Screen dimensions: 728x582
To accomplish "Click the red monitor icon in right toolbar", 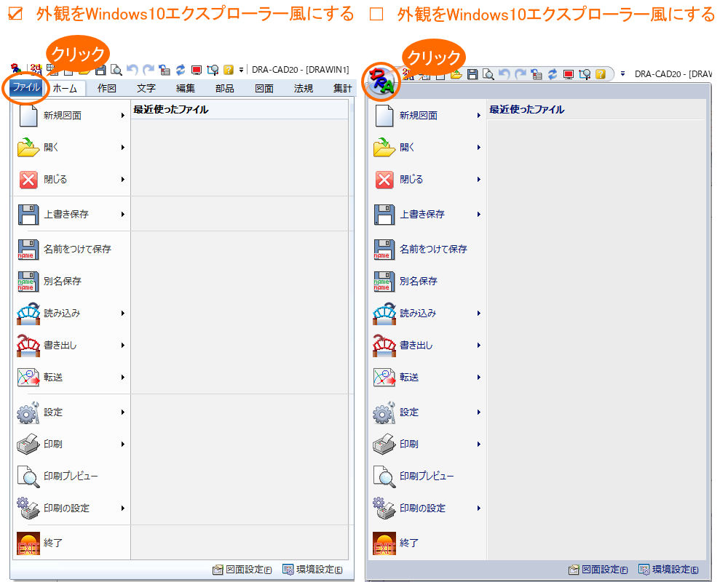I will coord(568,73).
